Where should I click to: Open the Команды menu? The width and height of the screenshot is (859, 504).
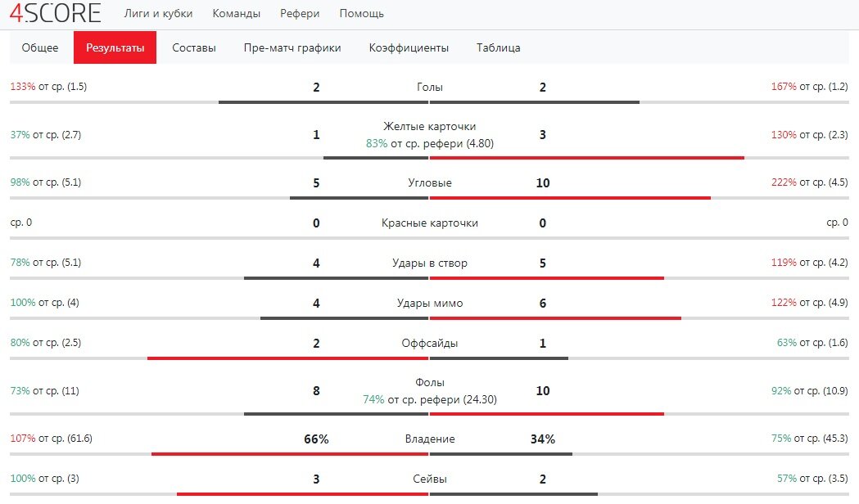click(x=236, y=14)
